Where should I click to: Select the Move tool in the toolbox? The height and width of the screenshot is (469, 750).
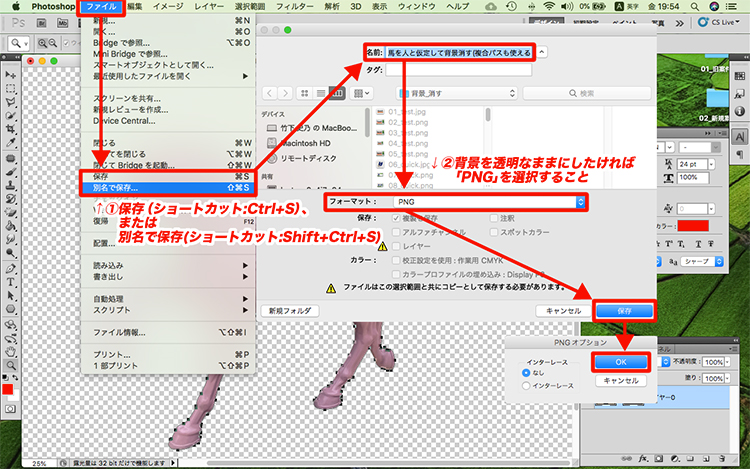pyautogui.click(x=11, y=75)
